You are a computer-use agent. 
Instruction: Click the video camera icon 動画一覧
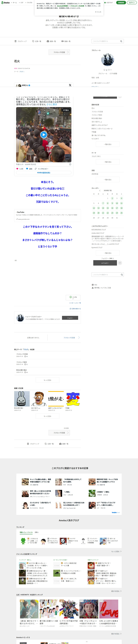63,41
